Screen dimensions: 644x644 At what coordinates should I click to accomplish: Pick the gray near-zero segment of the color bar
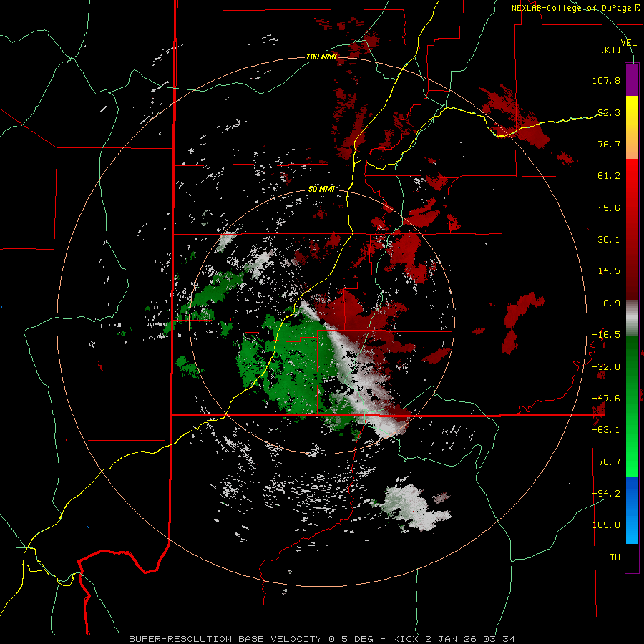click(x=632, y=318)
